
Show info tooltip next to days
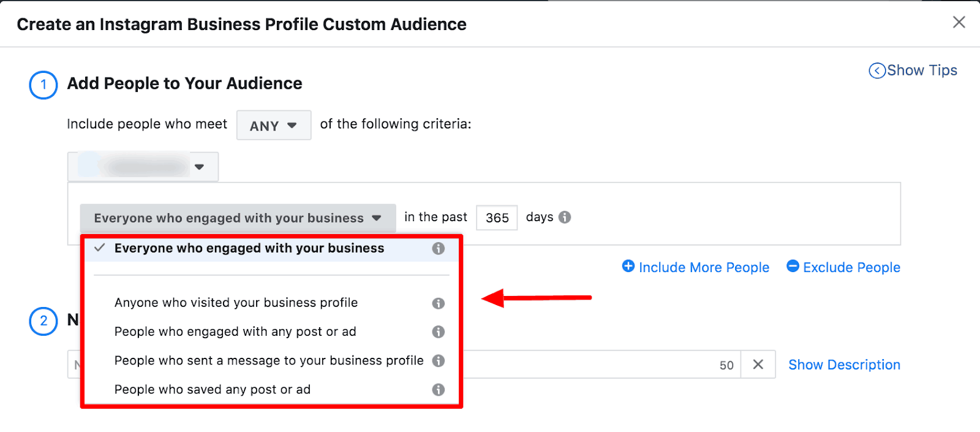(565, 217)
